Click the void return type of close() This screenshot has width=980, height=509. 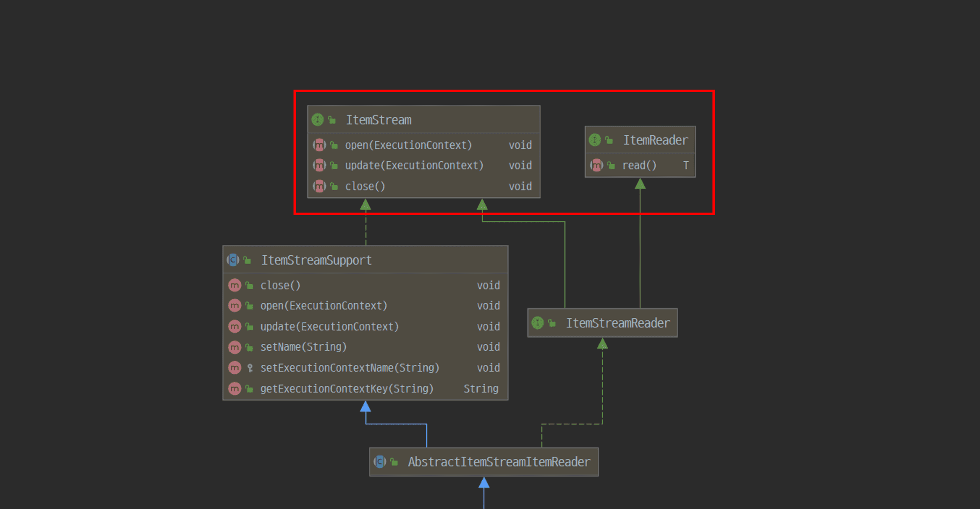click(x=520, y=186)
